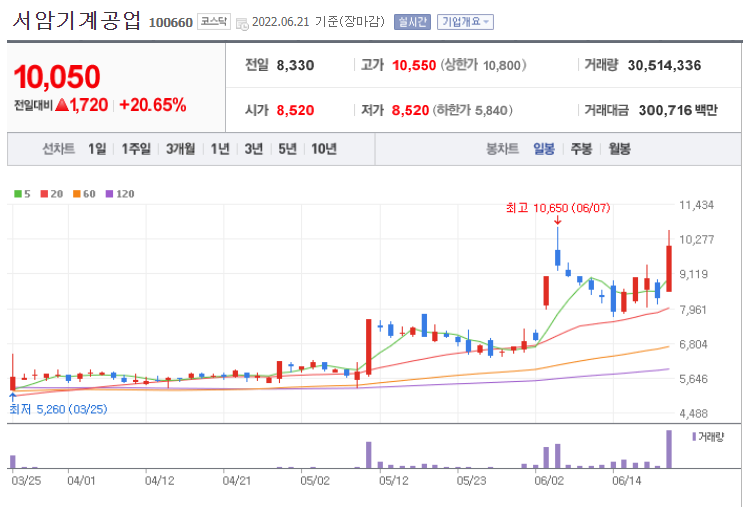Screen dimensions: 743x507
Task: Switch to 주봉 weekly candle chart
Action: [x=581, y=149]
